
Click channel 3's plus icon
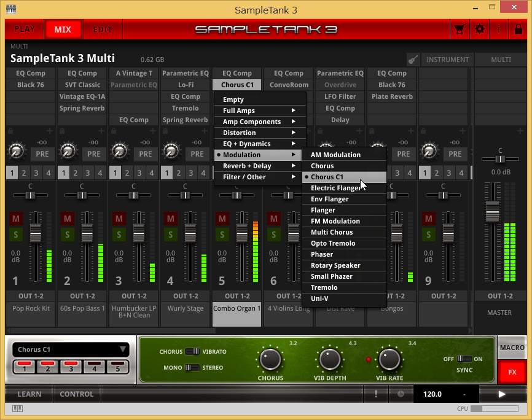pos(153,131)
